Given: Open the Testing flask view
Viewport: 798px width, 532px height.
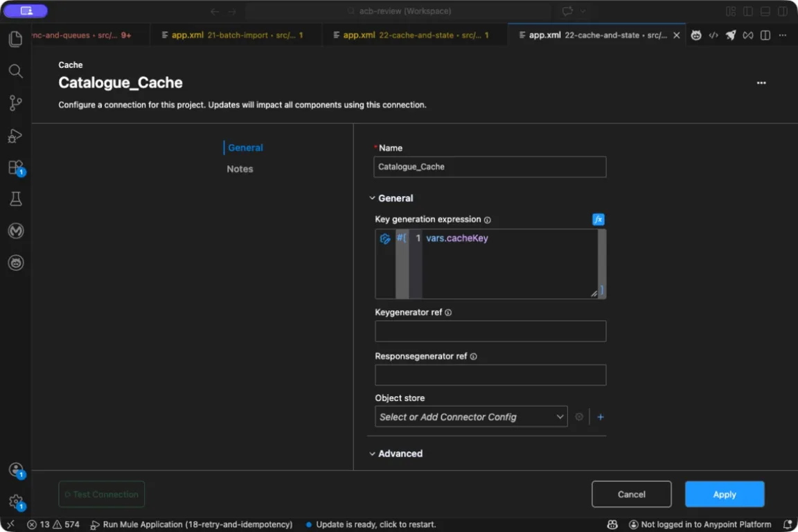Looking at the screenshot, I should (16, 199).
